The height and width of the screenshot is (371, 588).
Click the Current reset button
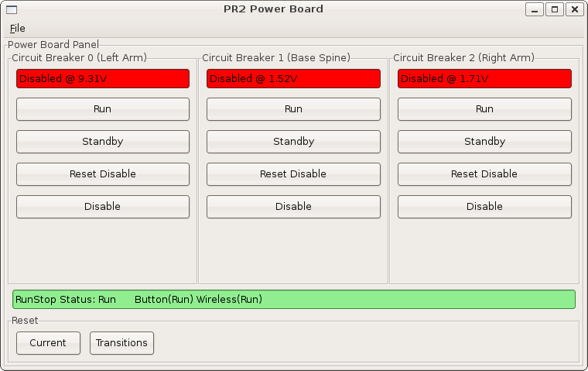click(x=48, y=343)
